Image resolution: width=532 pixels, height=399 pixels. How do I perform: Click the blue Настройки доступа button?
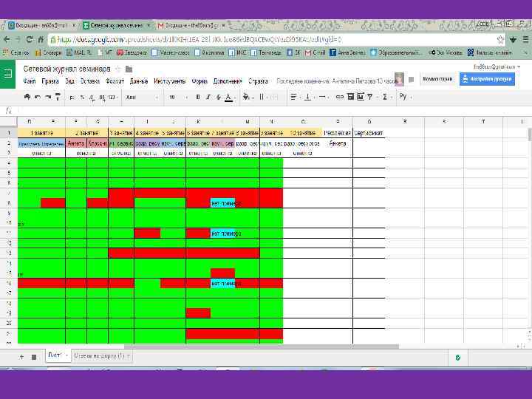tap(487, 79)
